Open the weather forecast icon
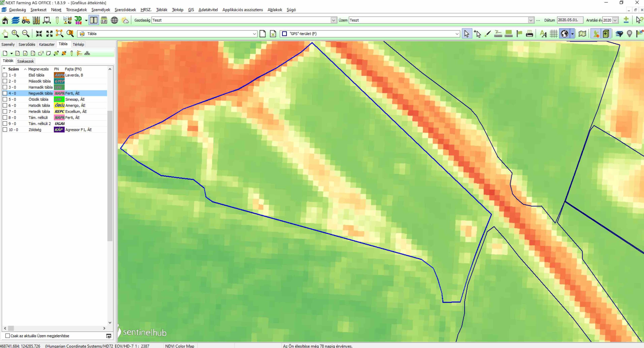 (x=125, y=20)
